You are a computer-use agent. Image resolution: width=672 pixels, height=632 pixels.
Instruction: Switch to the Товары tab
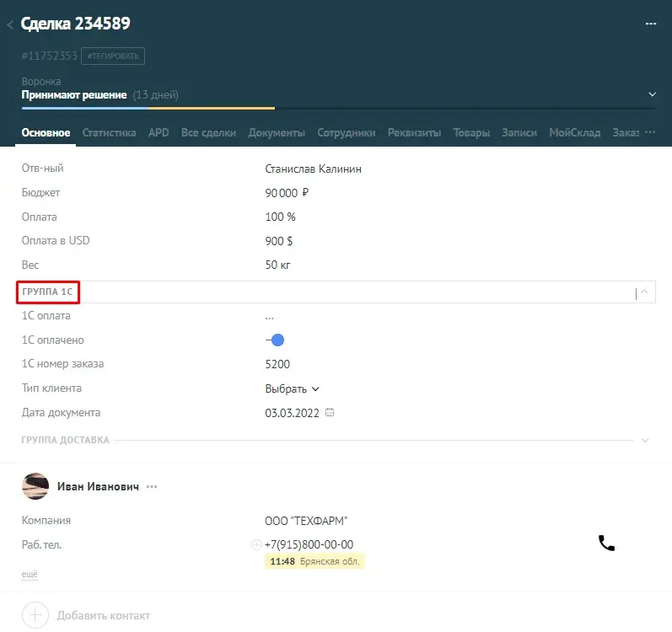pyautogui.click(x=471, y=133)
